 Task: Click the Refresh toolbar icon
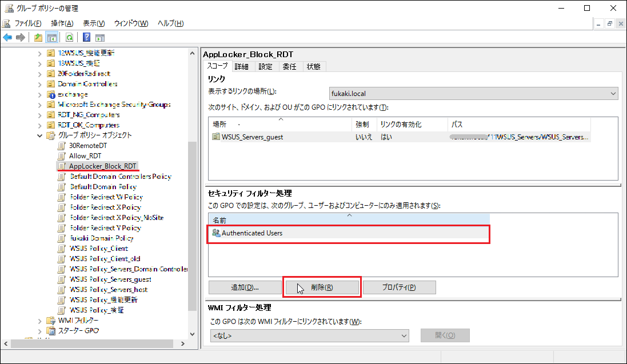pos(69,38)
